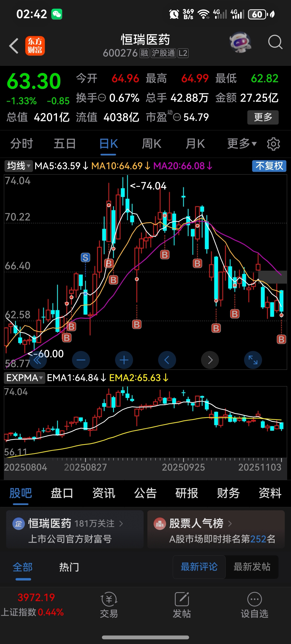This screenshot has height=644, width=291.
Task: Tap the 恒瑞医药 official account avatar icon
Action: (x=19, y=523)
